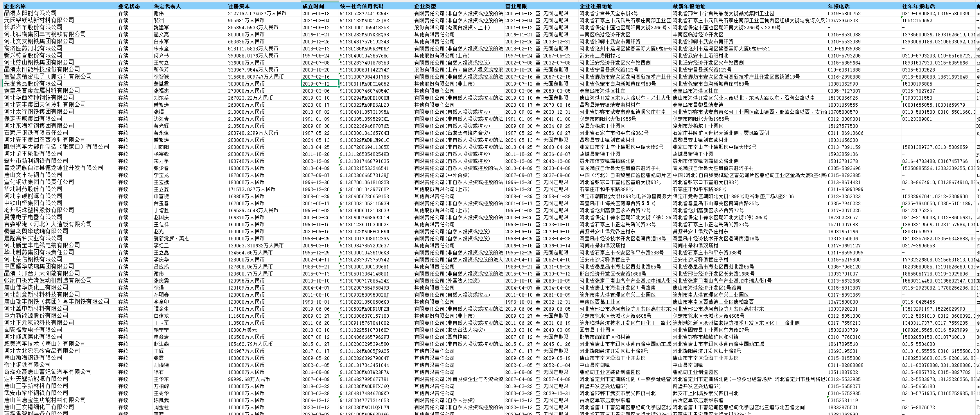Click the cell showing 魏建军 as legal representative
Screen dimensions: 980x415
[x=156, y=27]
